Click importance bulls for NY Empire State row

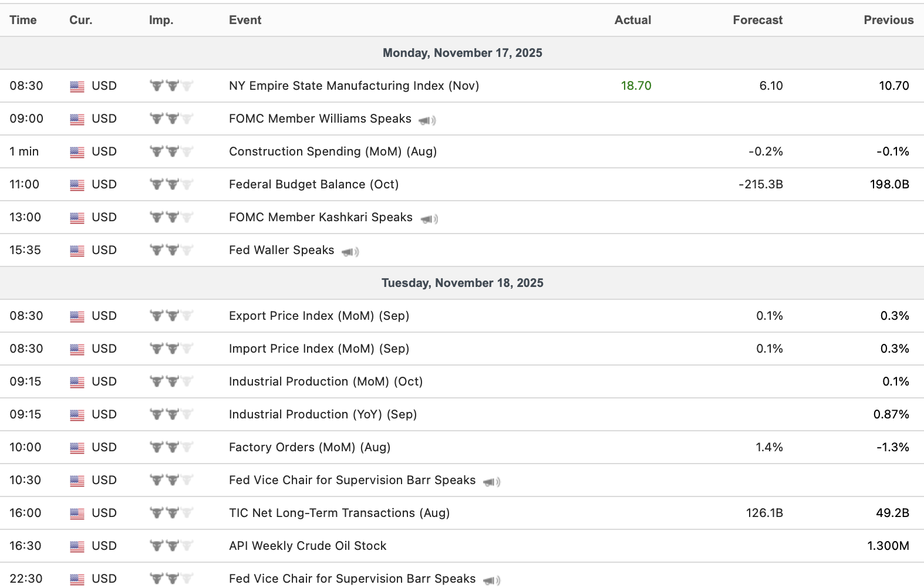(171, 86)
